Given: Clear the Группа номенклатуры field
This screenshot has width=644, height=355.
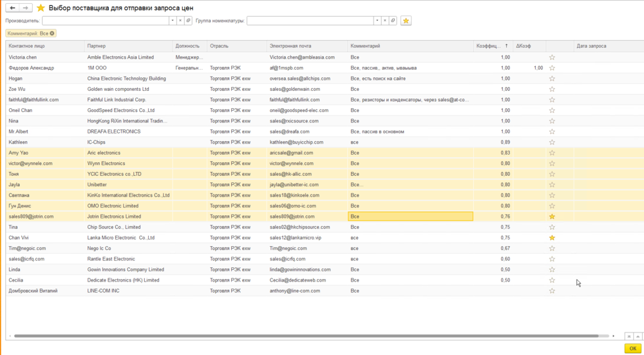Looking at the screenshot, I should pos(385,21).
